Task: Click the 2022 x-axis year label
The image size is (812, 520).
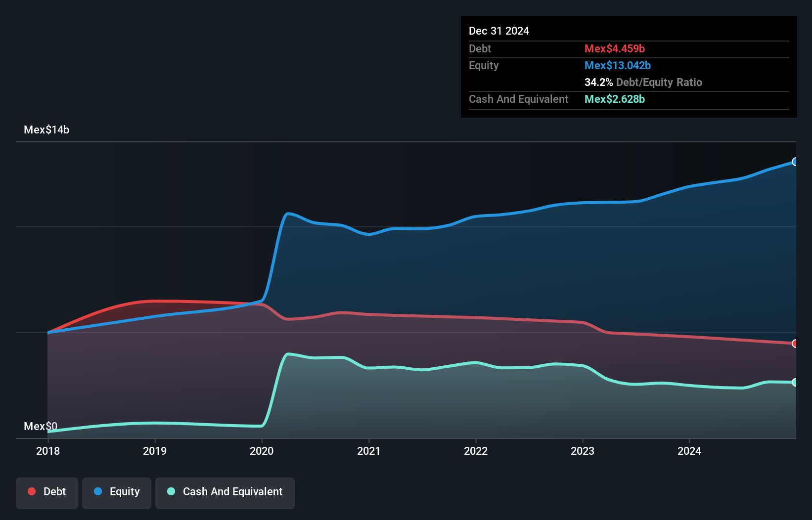Action: coord(476,451)
